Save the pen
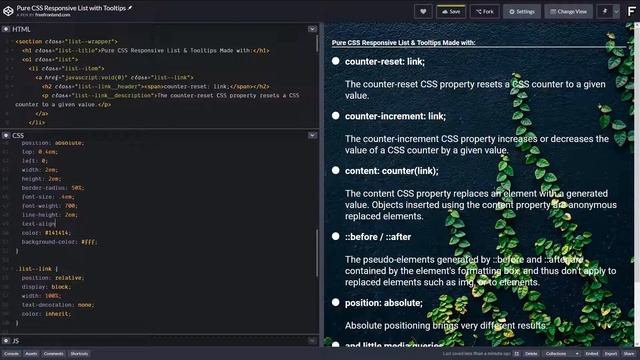This screenshot has width=640, height=360. tap(451, 11)
